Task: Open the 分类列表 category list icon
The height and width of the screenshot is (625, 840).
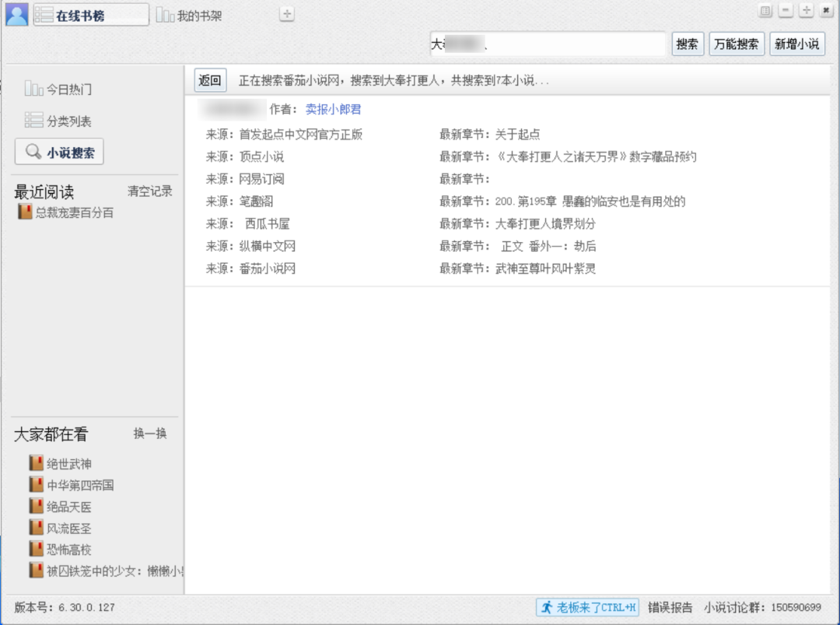Action: point(34,121)
